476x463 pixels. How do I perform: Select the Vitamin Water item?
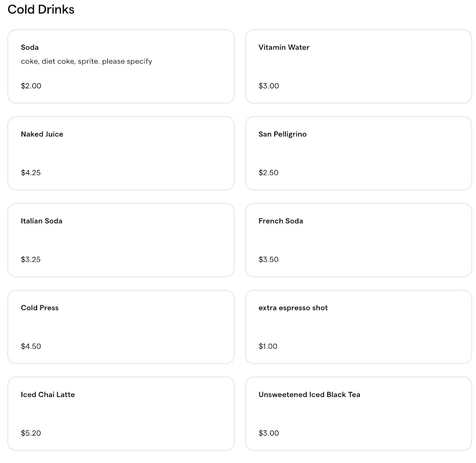pyautogui.click(x=358, y=66)
